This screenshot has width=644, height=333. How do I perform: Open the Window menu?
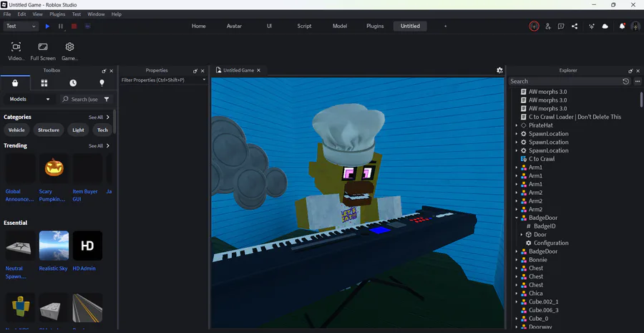[x=96, y=14]
